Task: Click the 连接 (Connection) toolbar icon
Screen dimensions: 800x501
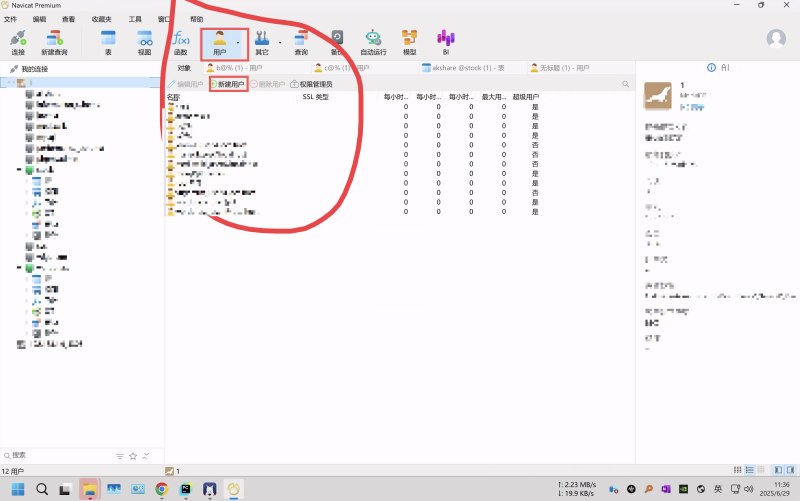Action: click(18, 41)
